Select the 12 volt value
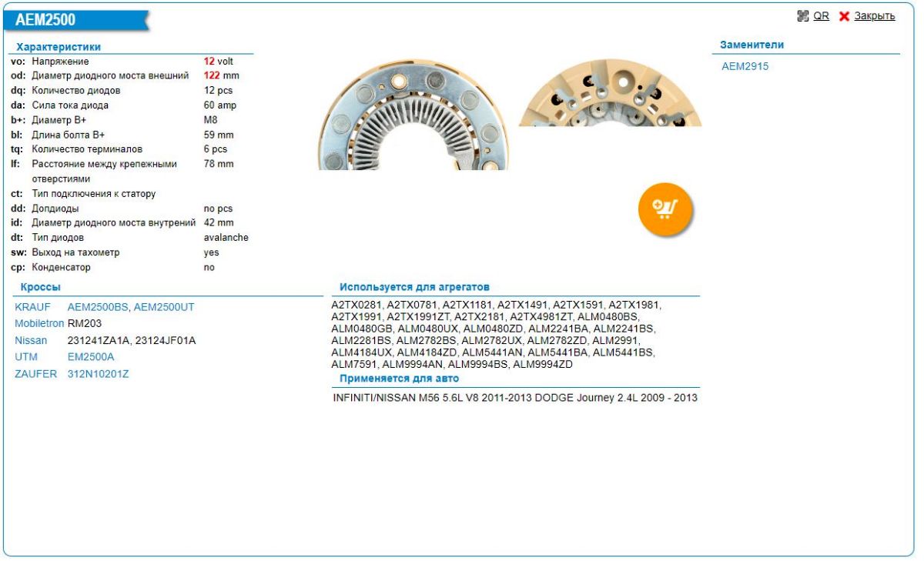Image resolution: width=924 pixels, height=561 pixels. click(x=219, y=62)
